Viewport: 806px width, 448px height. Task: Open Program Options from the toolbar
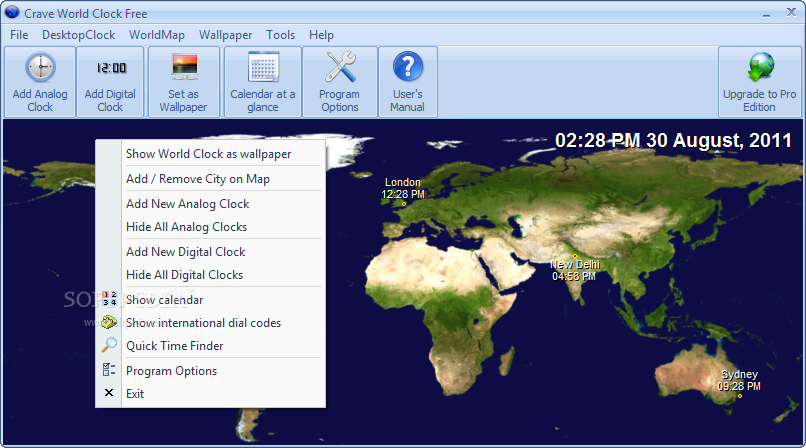click(x=340, y=82)
